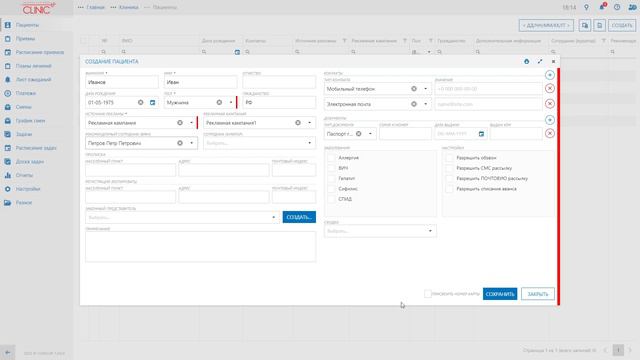Viewport: 640px width, 360px height.
Task: Remove the Мобильный телефон contact row
Action: (x=550, y=89)
